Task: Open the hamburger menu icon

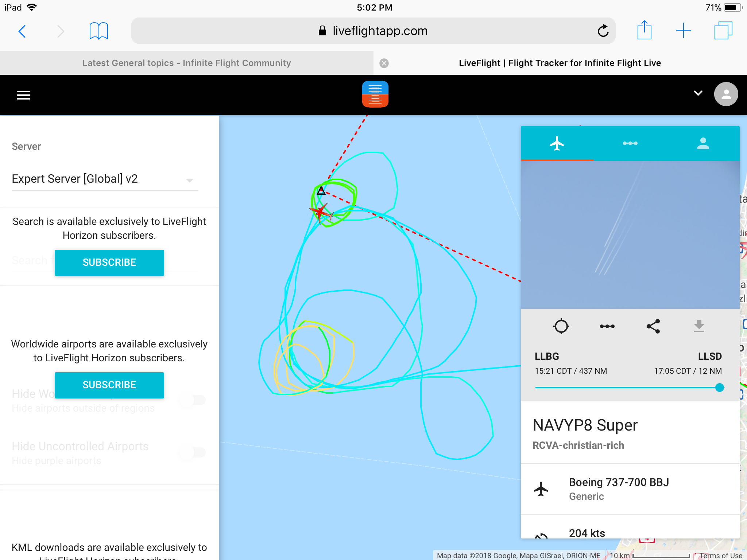Action: click(23, 95)
